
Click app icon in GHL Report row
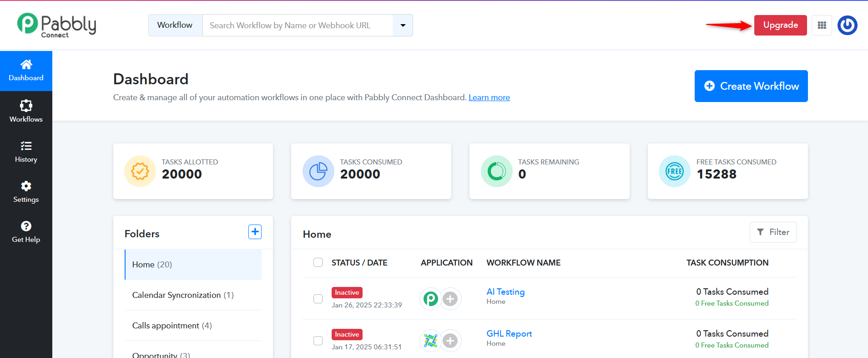(x=430, y=341)
